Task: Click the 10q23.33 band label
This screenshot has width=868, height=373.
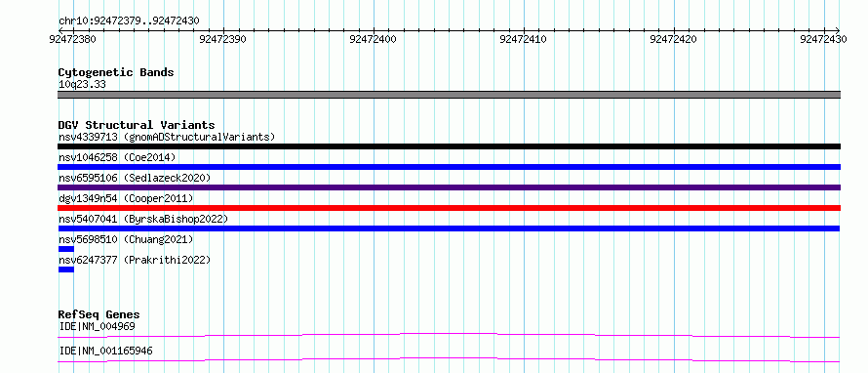Action: 82,85
